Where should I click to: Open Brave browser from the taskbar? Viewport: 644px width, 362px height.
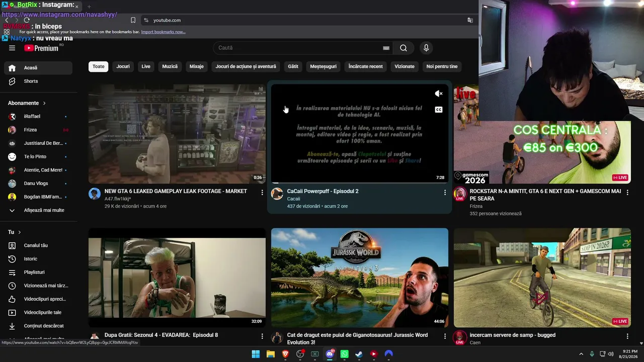[285, 354]
